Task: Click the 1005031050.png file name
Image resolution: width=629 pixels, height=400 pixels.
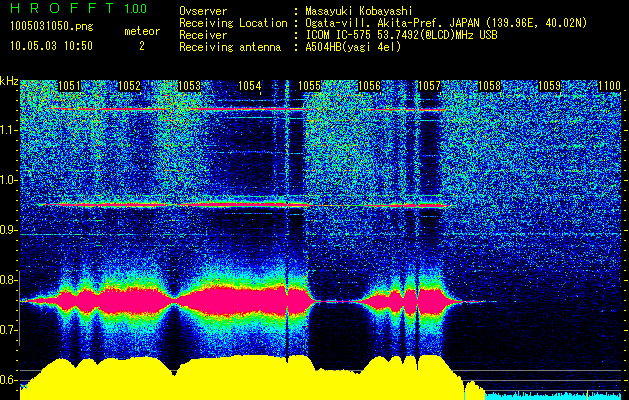Action: [x=52, y=27]
